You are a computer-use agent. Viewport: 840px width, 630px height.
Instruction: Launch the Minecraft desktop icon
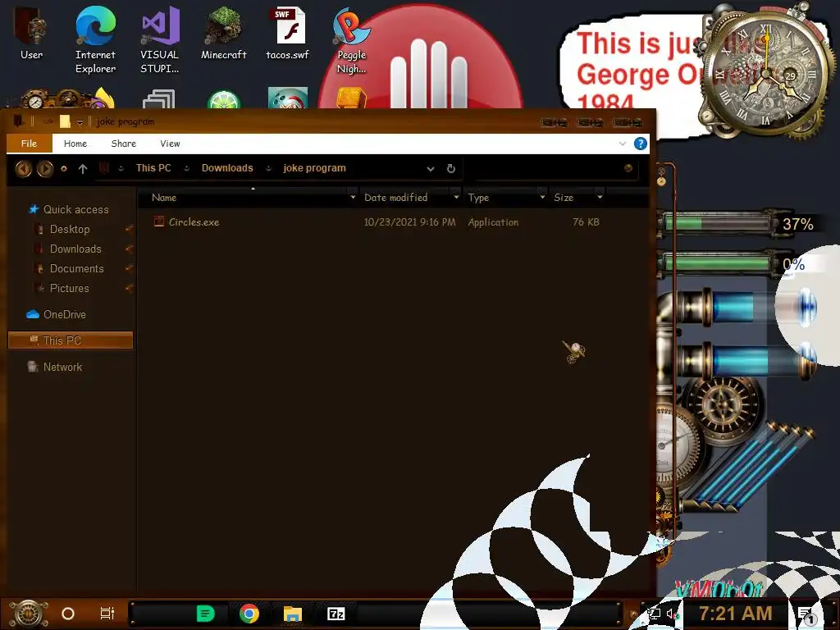point(223,32)
